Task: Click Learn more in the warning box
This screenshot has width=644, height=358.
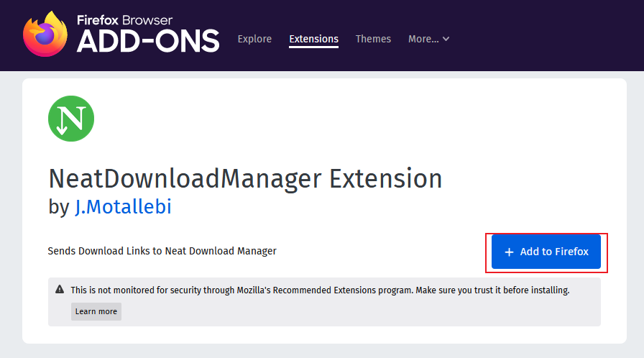Action: [x=96, y=311]
